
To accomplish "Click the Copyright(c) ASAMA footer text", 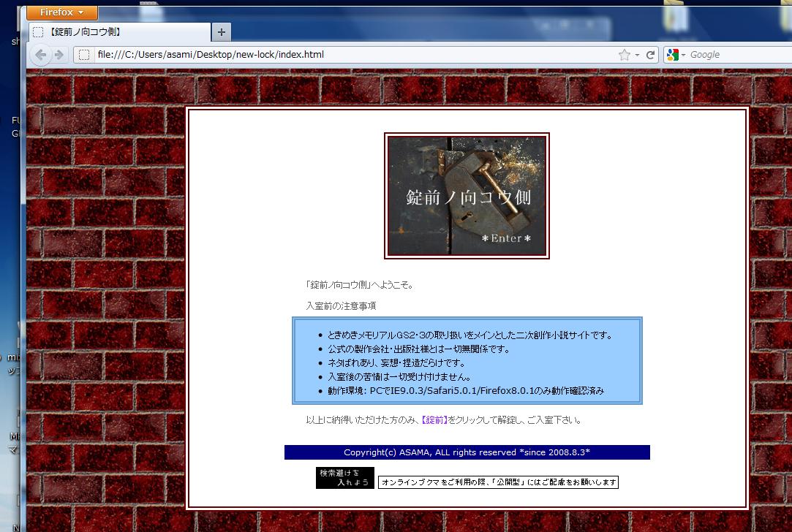I will tap(467, 452).
